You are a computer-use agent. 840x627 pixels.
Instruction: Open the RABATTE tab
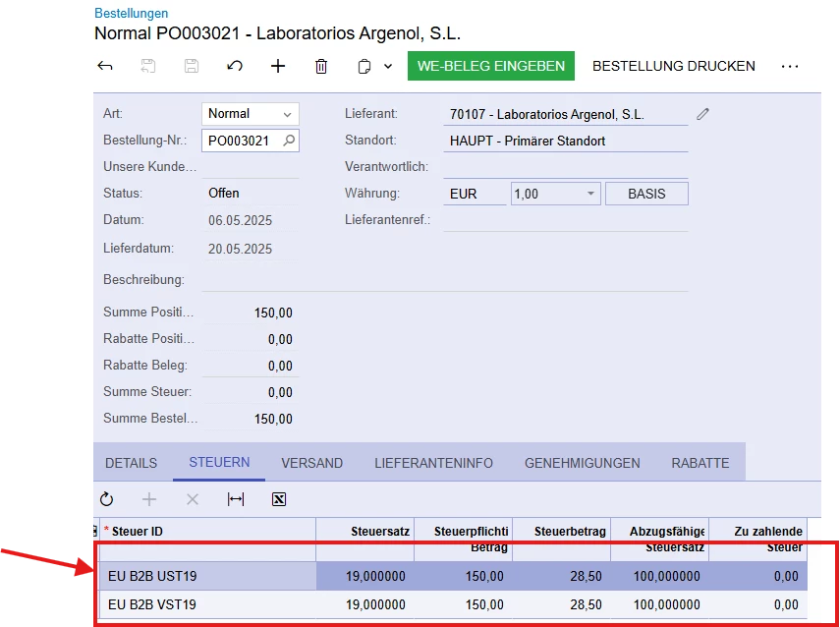pos(700,463)
